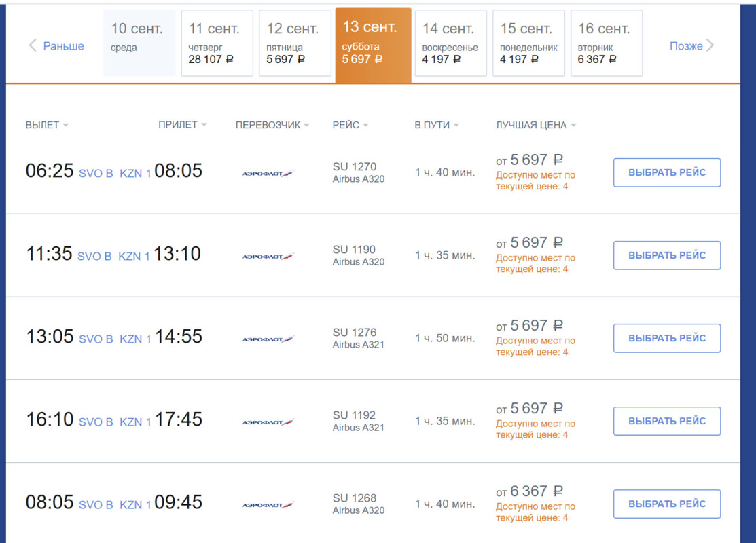
Task: Sort by В ПУТИ duration
Action: click(436, 125)
